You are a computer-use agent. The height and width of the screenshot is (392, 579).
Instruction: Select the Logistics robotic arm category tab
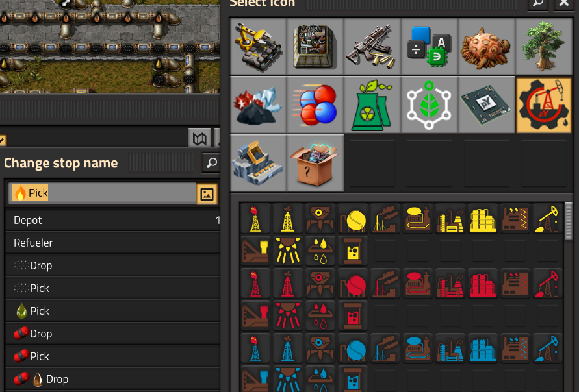coord(258,47)
